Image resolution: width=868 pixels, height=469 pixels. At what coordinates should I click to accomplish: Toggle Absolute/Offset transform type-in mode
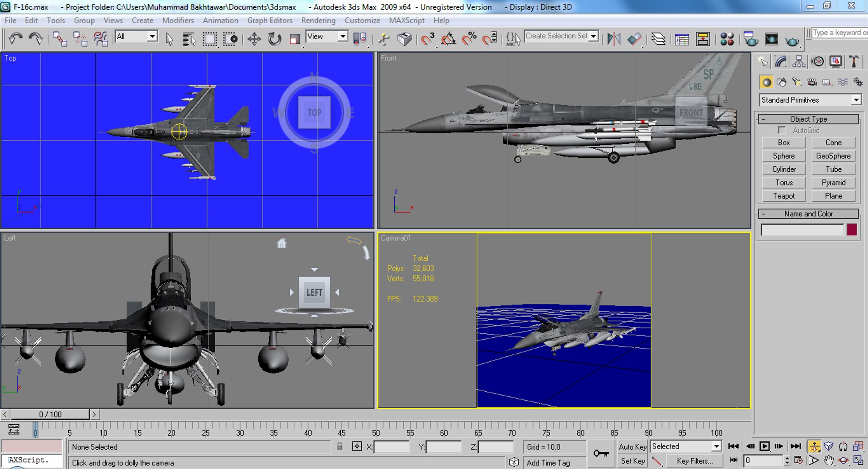tap(357, 447)
